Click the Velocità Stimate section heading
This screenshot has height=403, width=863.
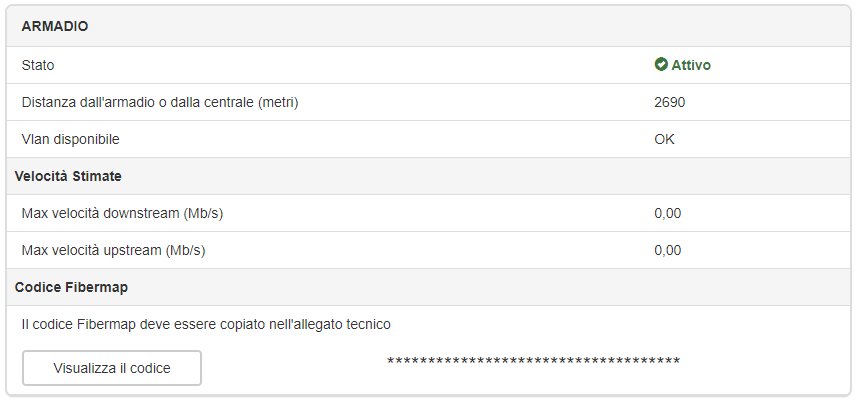point(68,176)
